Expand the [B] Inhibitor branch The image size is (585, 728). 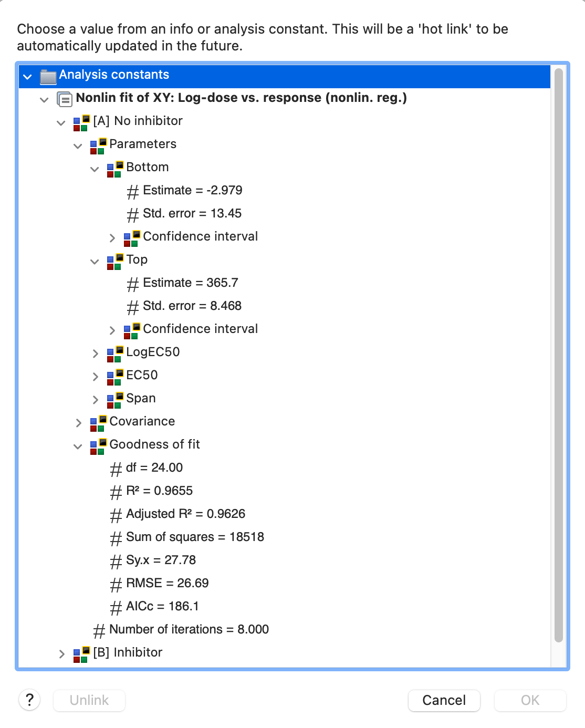click(x=61, y=652)
